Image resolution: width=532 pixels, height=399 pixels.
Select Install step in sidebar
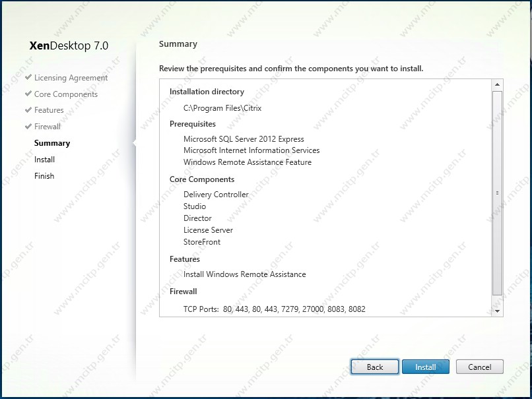point(44,160)
